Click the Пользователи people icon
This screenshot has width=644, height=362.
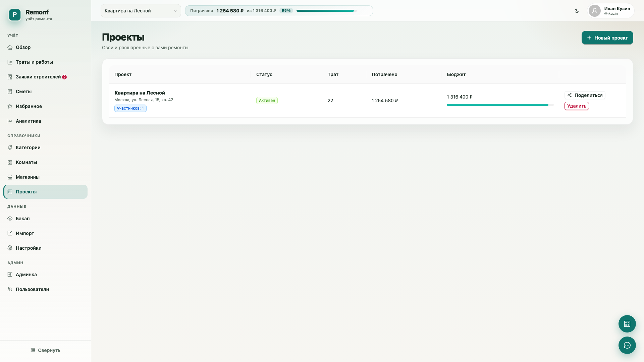[x=10, y=290]
